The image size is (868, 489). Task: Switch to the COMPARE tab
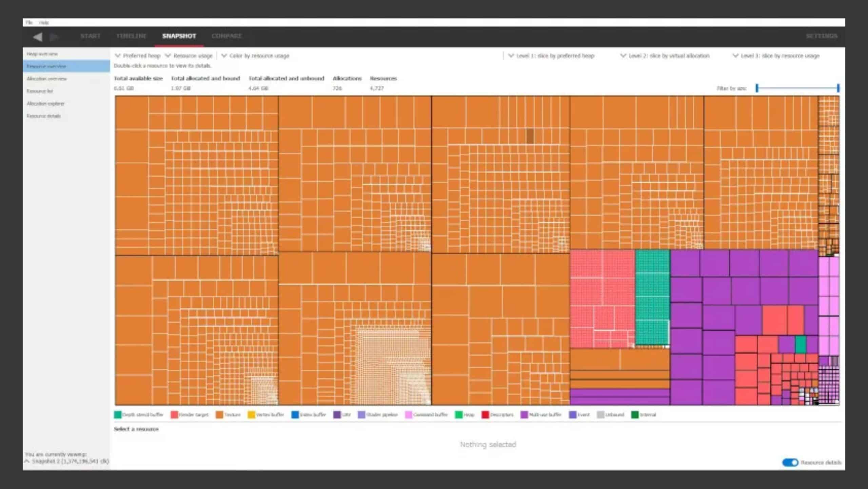coord(226,36)
